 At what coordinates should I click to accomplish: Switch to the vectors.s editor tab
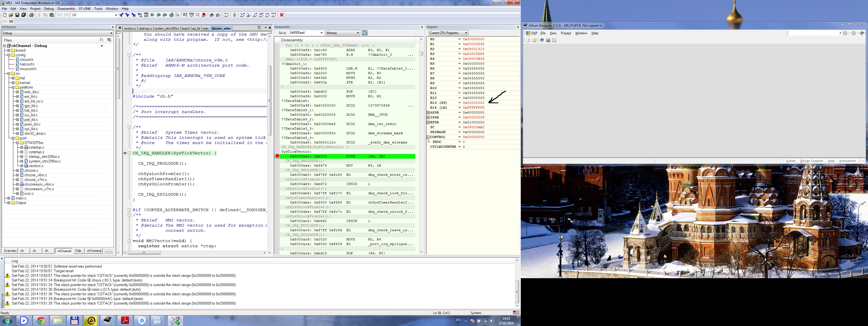[129, 28]
